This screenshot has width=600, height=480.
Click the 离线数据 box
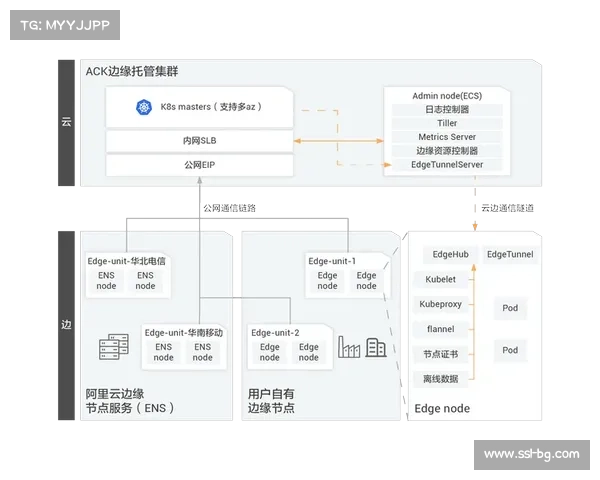pos(440,379)
